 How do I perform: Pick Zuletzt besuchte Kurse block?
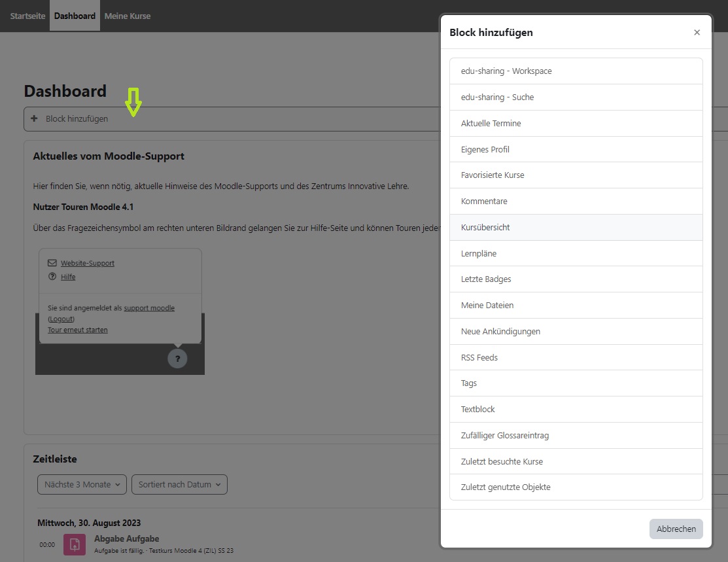[502, 461]
